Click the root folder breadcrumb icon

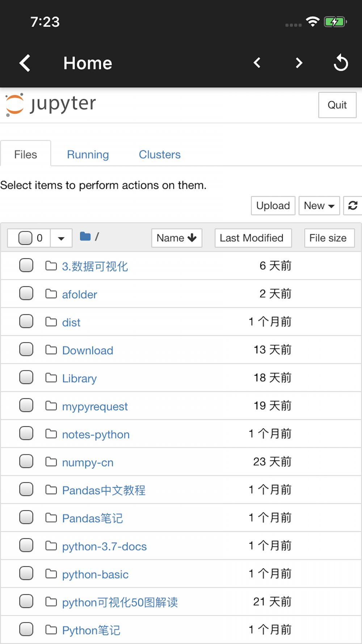(85, 237)
